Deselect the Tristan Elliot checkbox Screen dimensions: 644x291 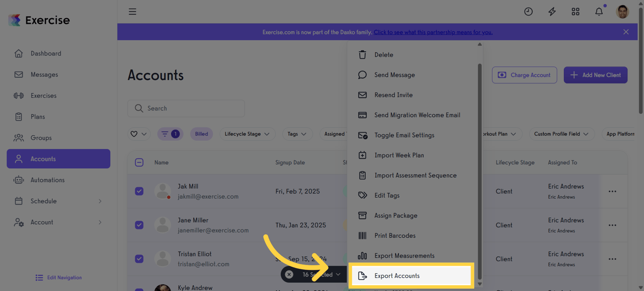pos(139,259)
